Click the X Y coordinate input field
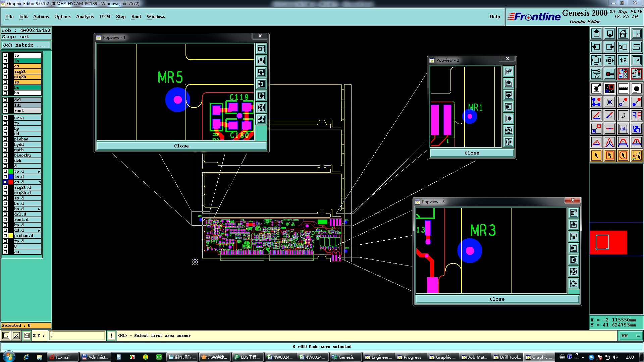 coord(77,336)
